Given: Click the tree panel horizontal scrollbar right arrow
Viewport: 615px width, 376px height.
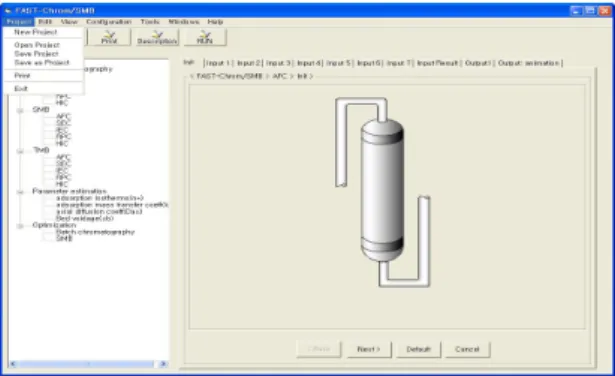Looking at the screenshot, I should 163,364.
